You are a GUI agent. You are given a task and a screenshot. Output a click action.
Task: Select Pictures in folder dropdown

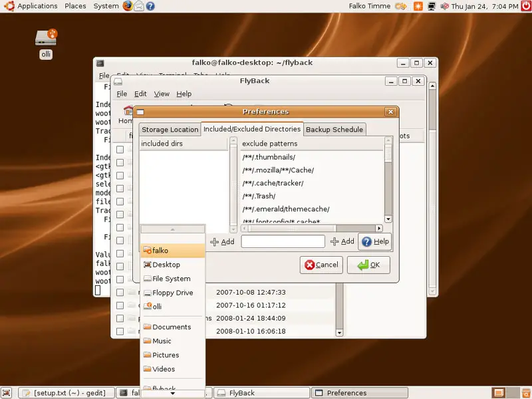172,355
